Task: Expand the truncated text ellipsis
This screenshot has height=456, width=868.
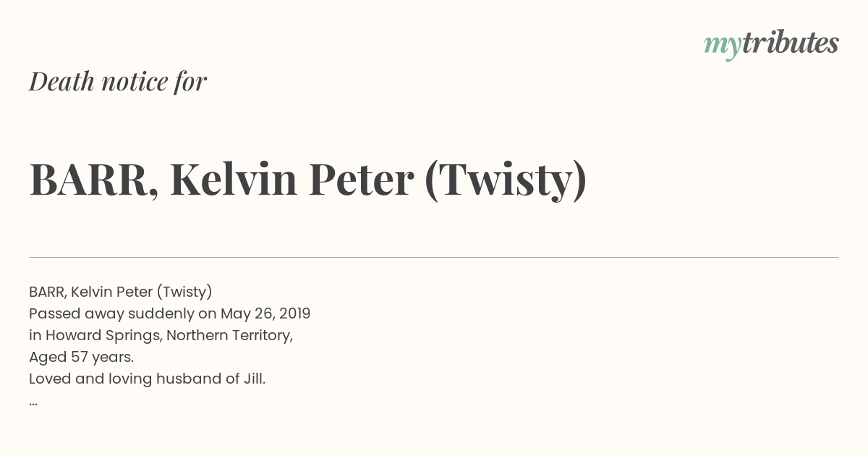Action: 33,403
